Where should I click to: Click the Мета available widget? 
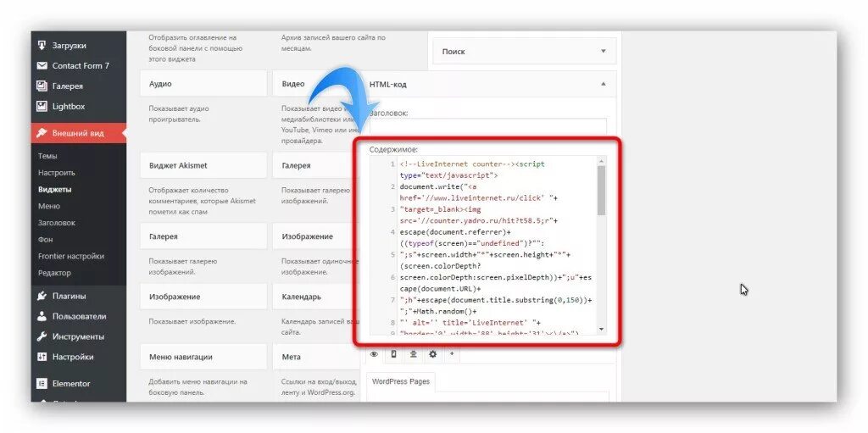[x=317, y=357]
